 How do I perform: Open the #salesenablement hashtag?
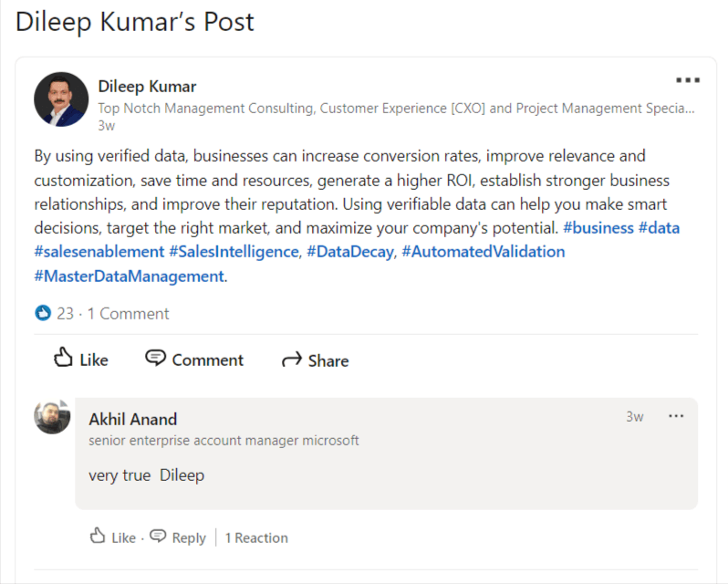point(99,251)
